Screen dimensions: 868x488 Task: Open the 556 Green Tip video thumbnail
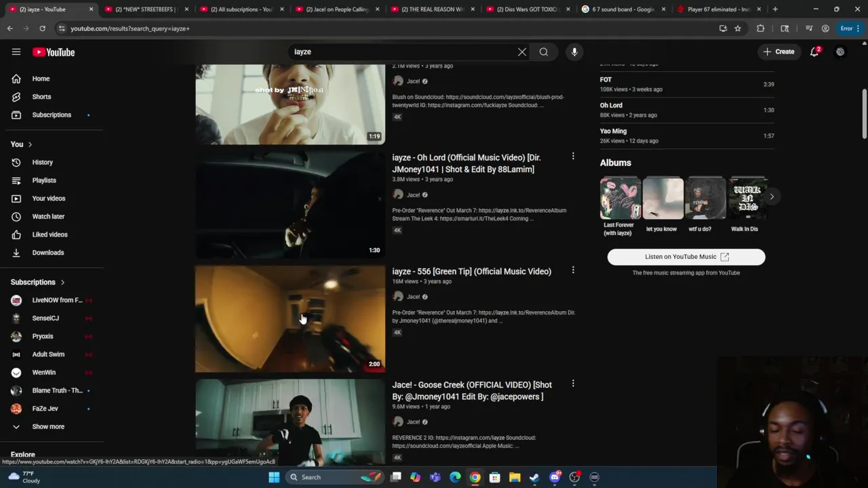pyautogui.click(x=290, y=319)
